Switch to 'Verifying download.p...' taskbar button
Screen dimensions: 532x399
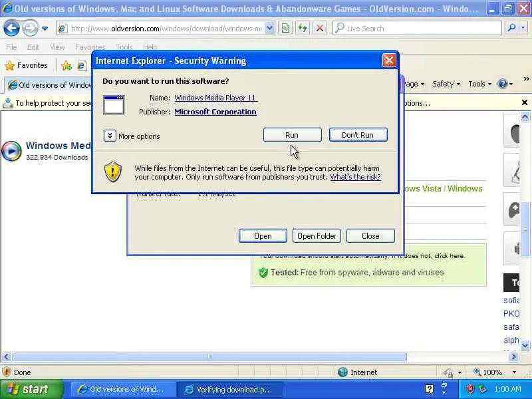(x=231, y=389)
